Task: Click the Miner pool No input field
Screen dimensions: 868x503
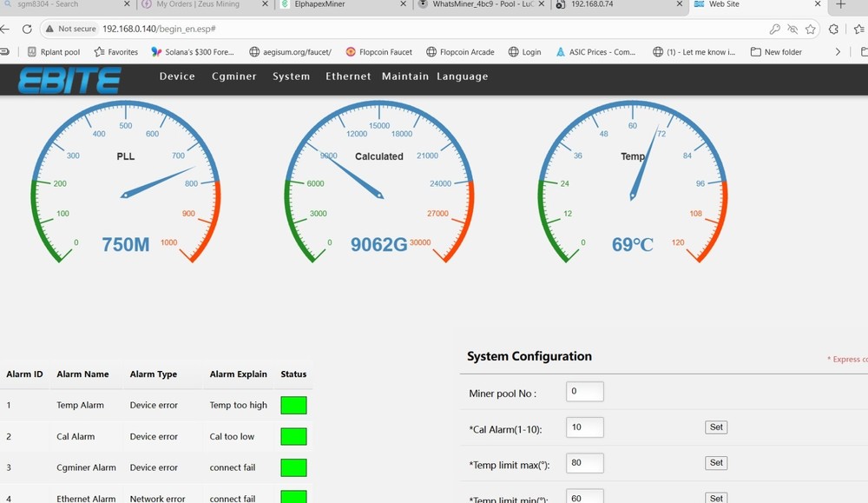Action: point(584,391)
